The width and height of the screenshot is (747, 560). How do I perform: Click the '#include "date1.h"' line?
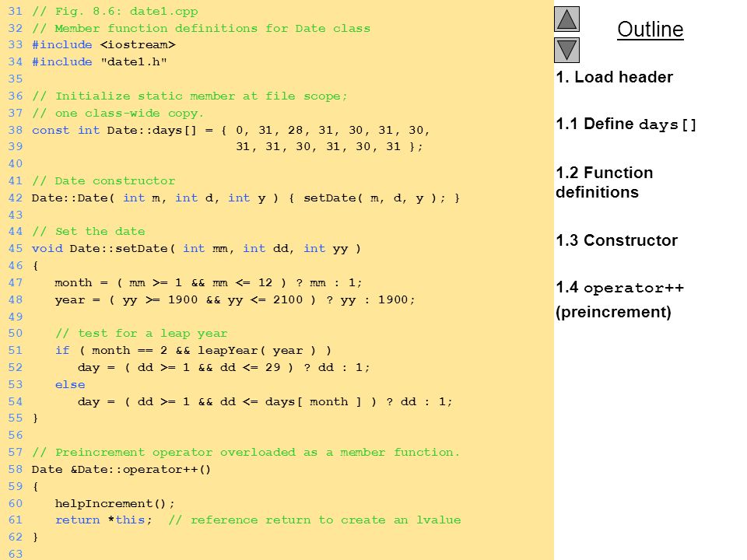[99, 62]
